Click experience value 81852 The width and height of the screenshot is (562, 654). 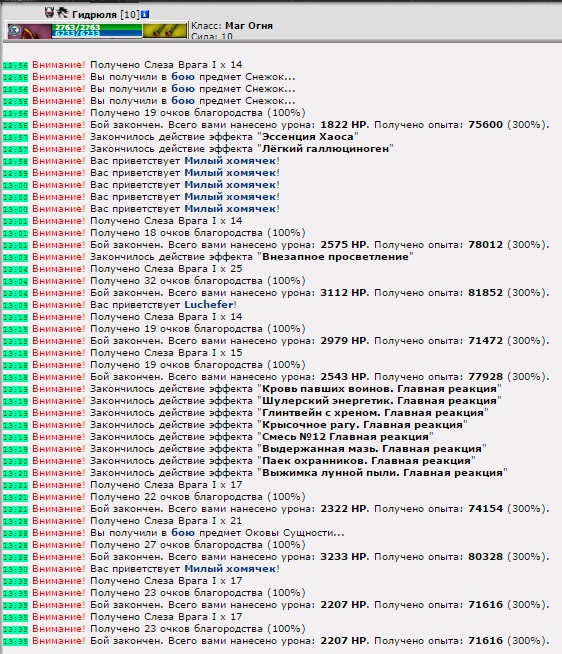click(x=485, y=293)
